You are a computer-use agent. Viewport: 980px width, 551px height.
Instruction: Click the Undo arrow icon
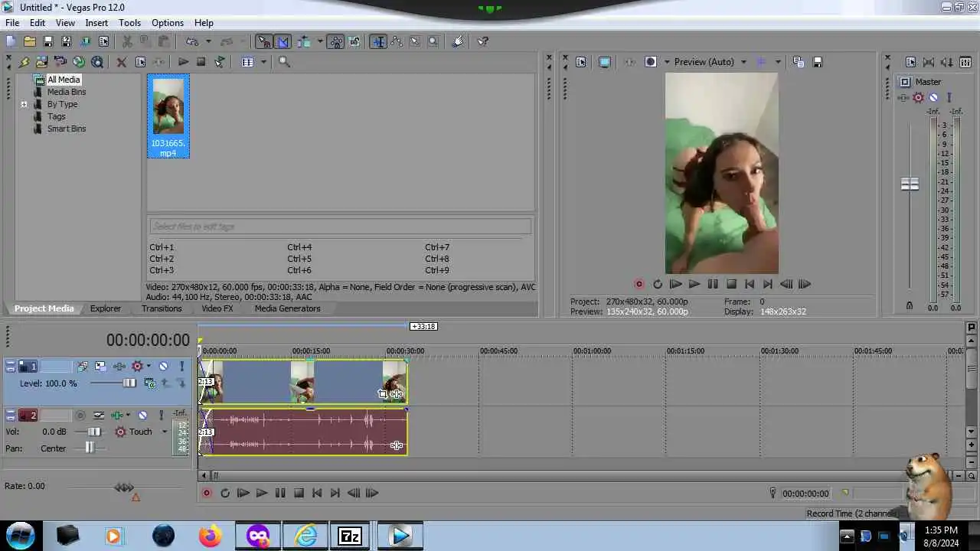(191, 41)
